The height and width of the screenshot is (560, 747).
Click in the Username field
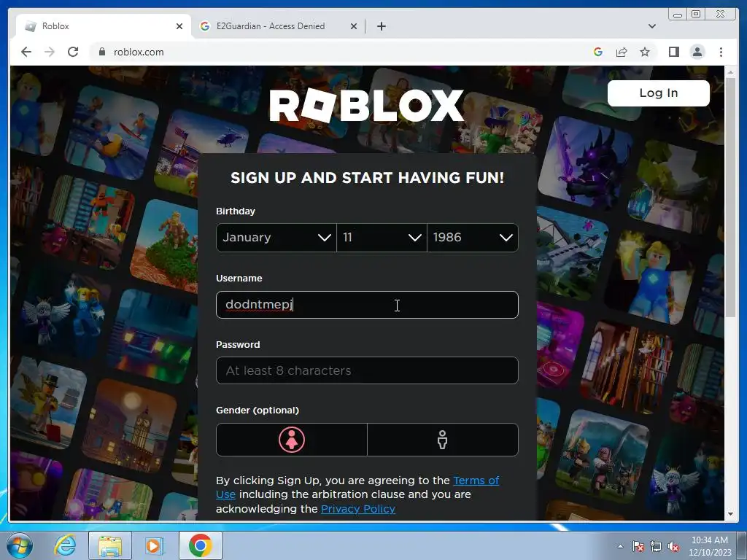point(367,305)
